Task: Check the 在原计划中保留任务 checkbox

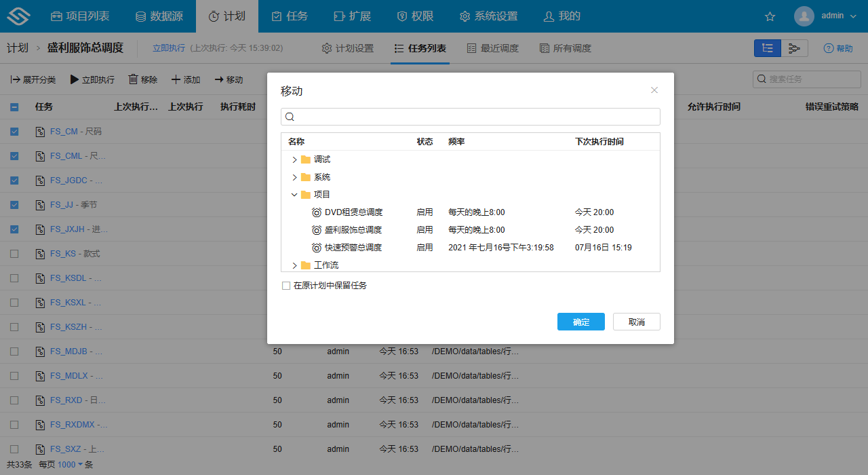Action: point(286,285)
